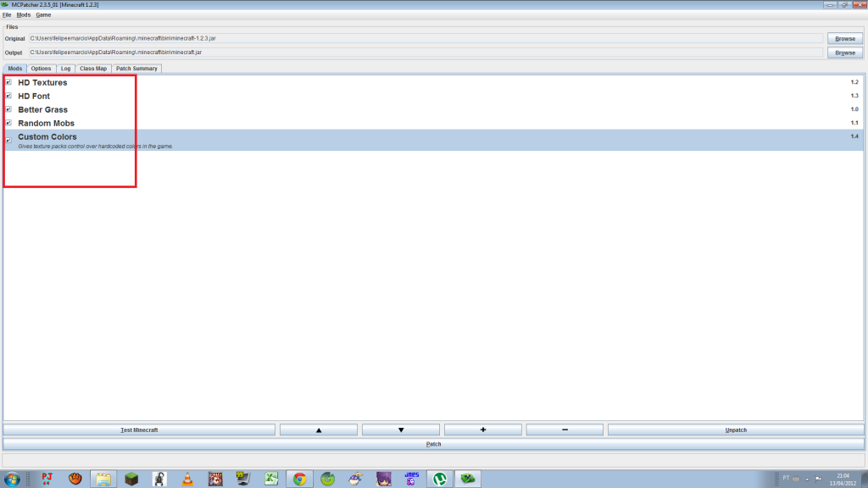Screen dimensions: 868x488
Task: Open the File menu
Action: (7, 14)
